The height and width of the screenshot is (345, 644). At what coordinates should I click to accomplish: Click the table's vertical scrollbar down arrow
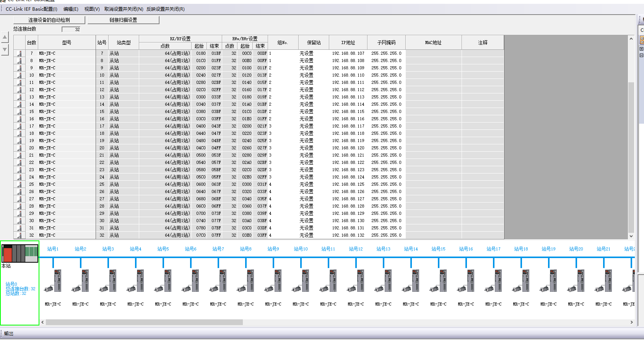click(x=631, y=236)
